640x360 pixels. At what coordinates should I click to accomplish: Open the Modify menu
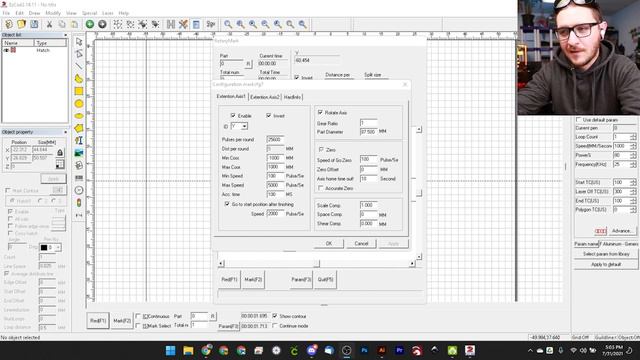tap(53, 13)
